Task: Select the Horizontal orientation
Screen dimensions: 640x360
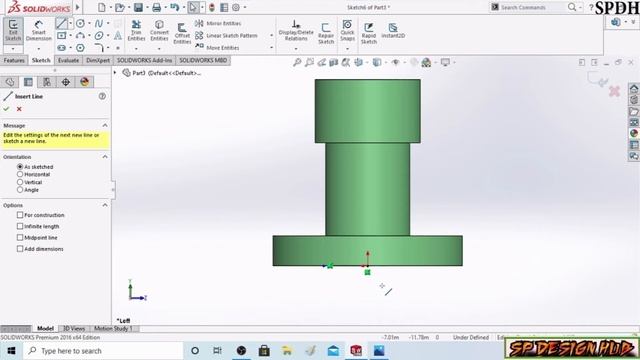Action: 20,174
